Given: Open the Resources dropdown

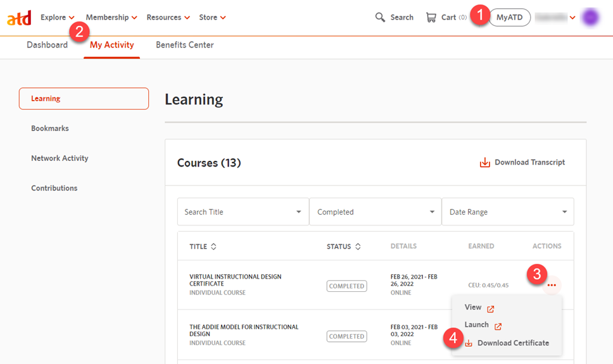Looking at the screenshot, I should tap(168, 17).
